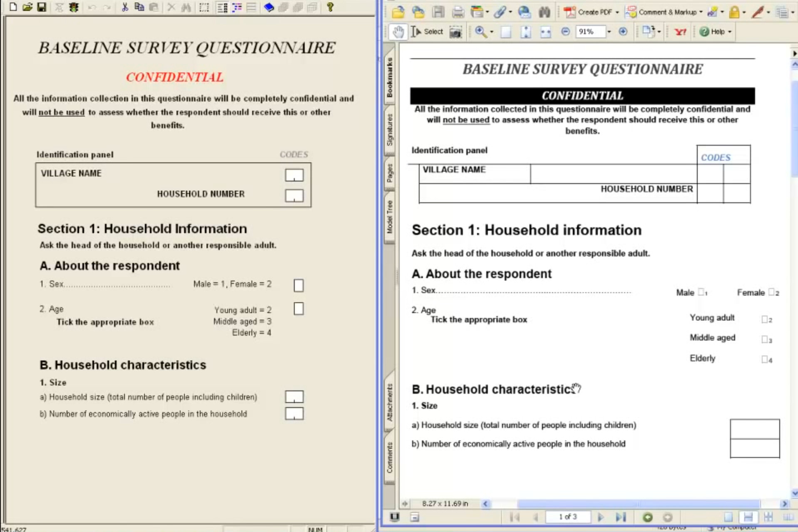The height and width of the screenshot is (532, 798).
Task: Print the PDF with printer icon
Action: point(458,12)
